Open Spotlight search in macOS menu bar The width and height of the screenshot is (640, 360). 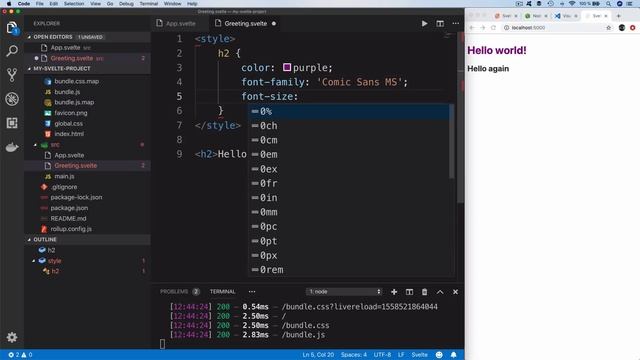click(608, 4)
